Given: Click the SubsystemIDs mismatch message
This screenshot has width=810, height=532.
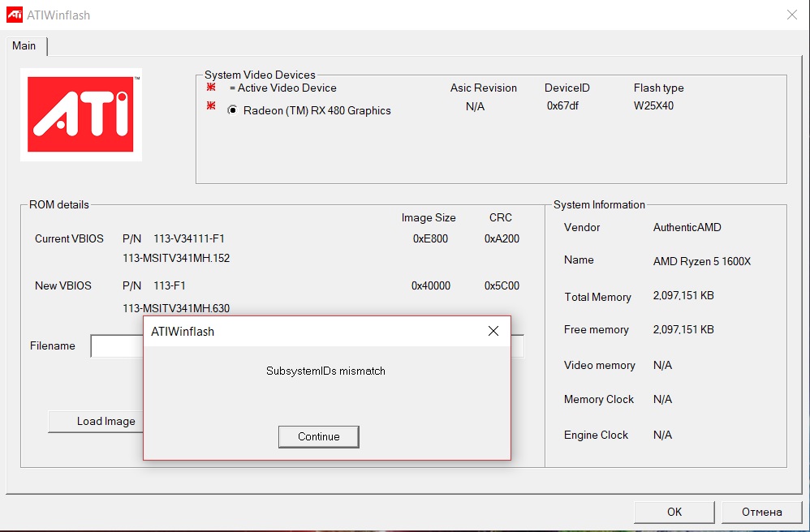Looking at the screenshot, I should point(325,371).
